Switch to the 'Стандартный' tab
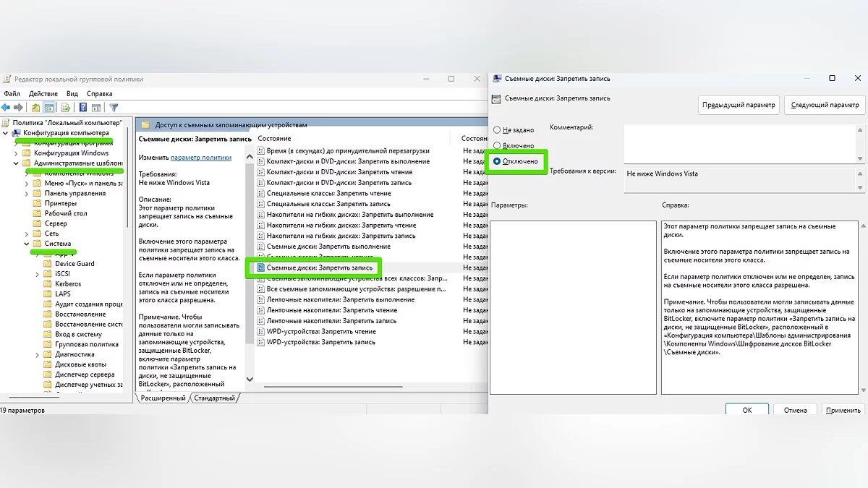Viewport: 868px width, 488px height. [214, 398]
